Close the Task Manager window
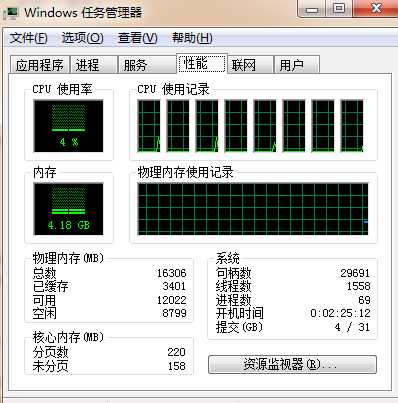 [376, 8]
